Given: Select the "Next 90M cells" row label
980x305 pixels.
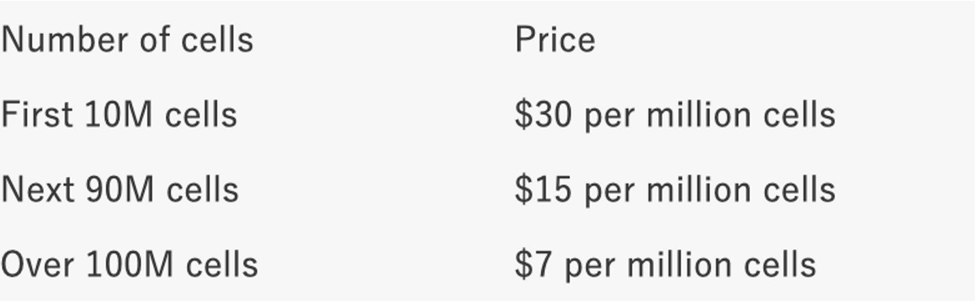Looking at the screenshot, I should [x=120, y=189].
